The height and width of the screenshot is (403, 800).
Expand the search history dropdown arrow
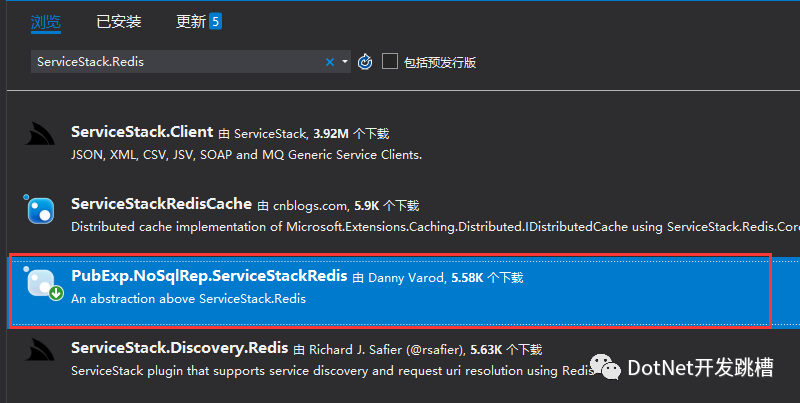345,62
